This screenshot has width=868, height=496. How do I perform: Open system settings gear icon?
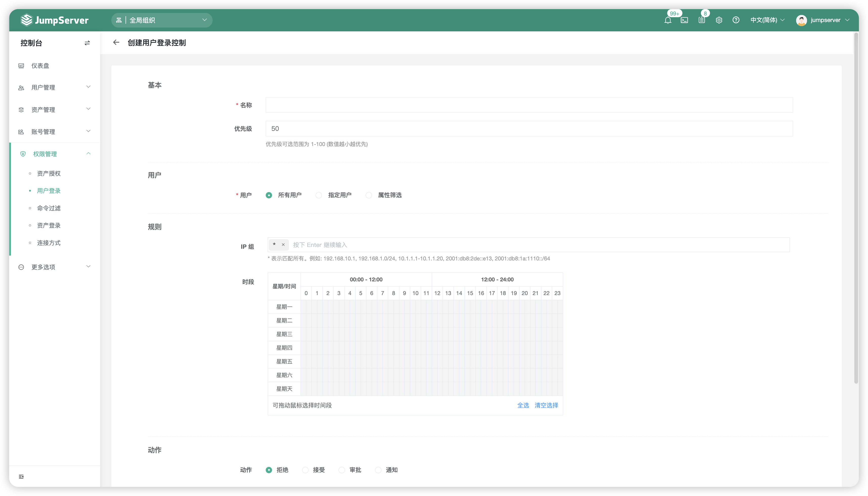719,20
